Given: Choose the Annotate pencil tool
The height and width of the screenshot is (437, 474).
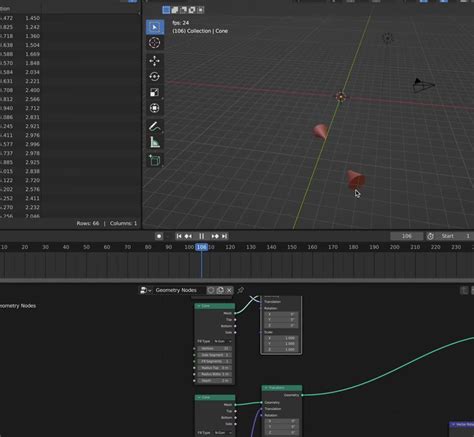Looking at the screenshot, I should 154,127.
